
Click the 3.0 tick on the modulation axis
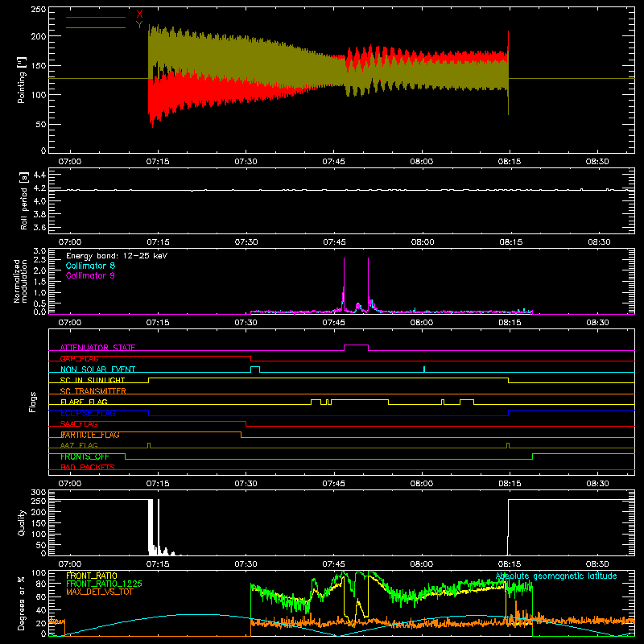[39, 250]
